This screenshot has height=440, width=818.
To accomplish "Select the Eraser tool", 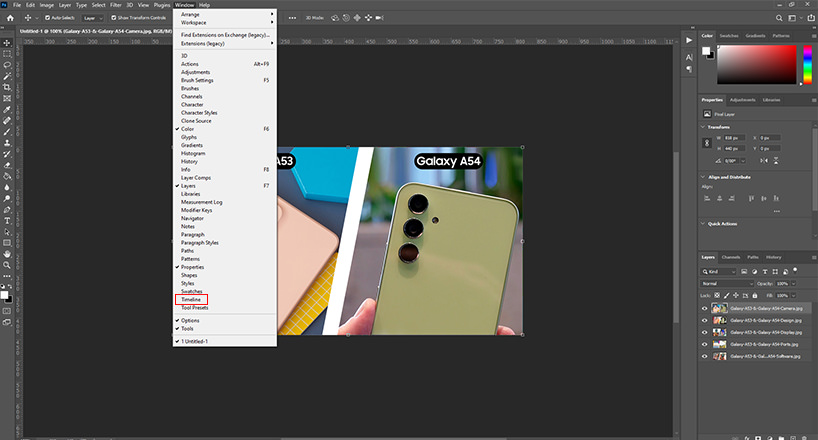I will point(7,165).
